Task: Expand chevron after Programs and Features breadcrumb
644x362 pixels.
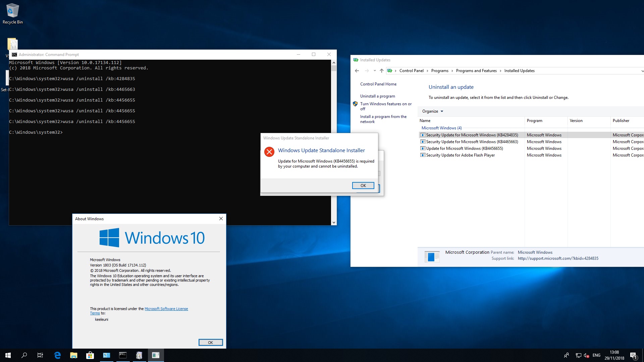Action: click(500, 71)
